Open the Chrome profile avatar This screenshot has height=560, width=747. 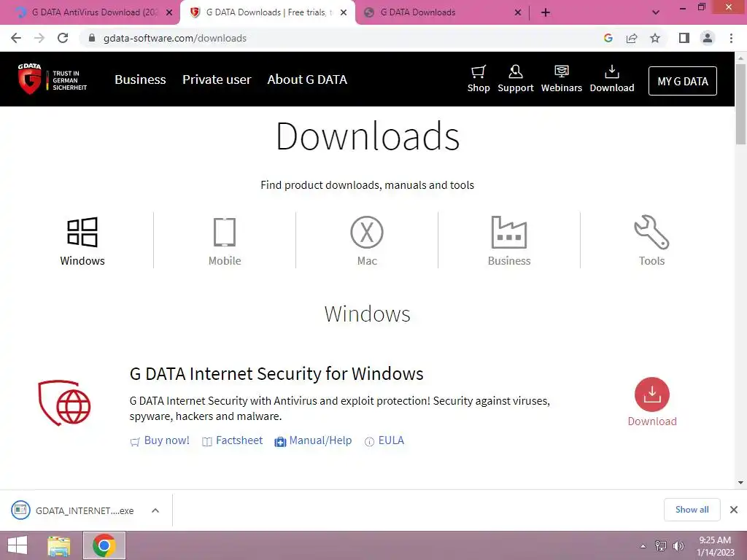(708, 38)
